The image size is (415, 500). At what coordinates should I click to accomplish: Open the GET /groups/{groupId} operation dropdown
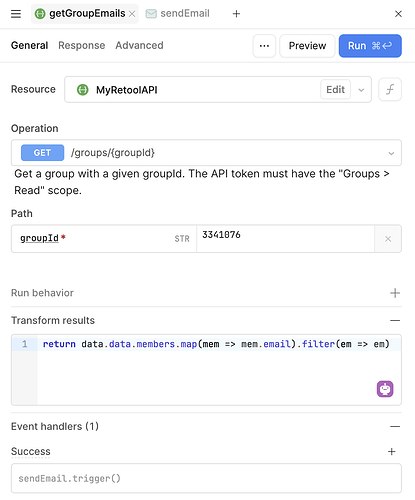coord(206,153)
